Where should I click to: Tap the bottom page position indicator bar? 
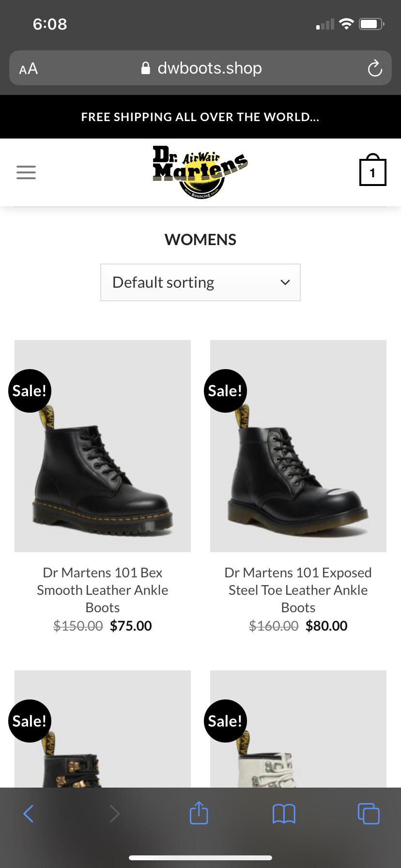coord(200,857)
